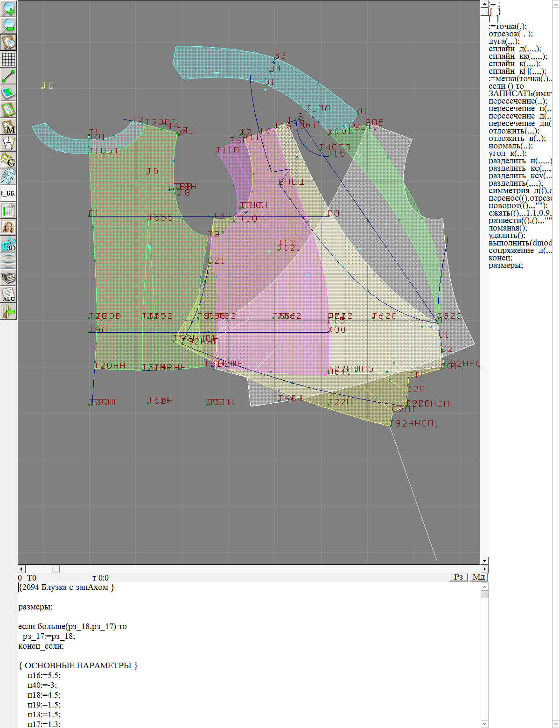This screenshot has height=728, width=560.
Task: Toggle the grid display icon
Action: 9,59
